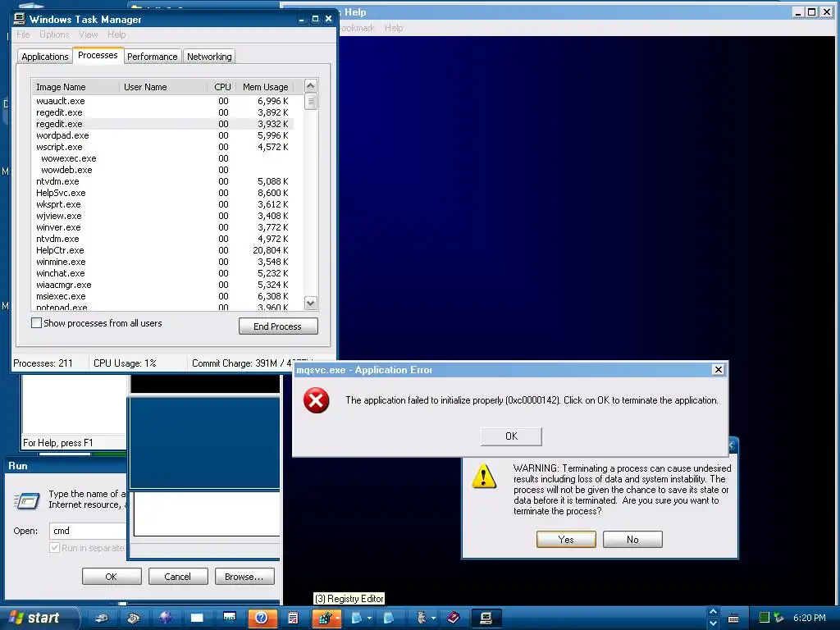
Task: Sort by Mem Usage column header
Action: coord(265,87)
